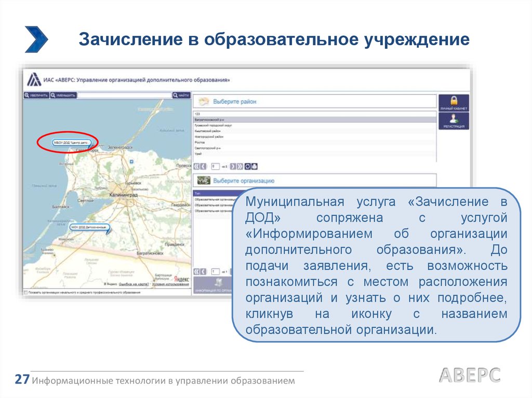Open Личный кабинет with the padlock icon

(x=453, y=102)
